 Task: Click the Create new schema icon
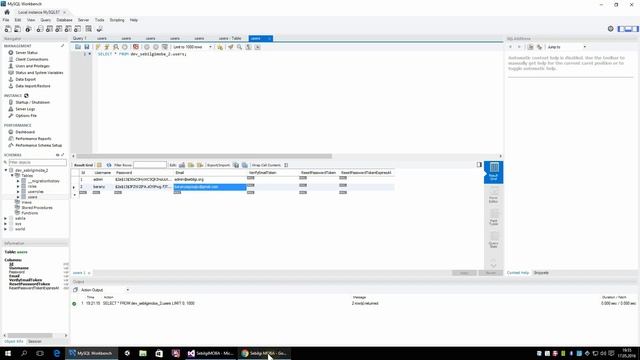coord(40,29)
